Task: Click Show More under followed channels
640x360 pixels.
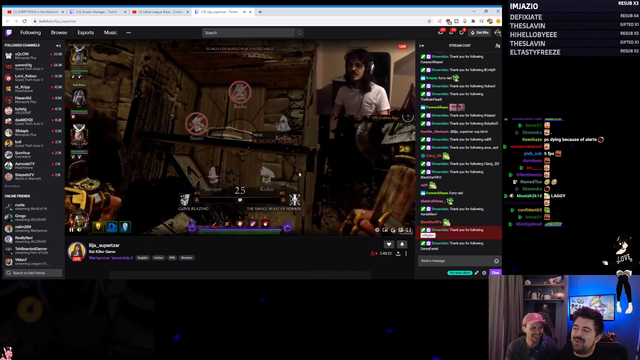Action: pyautogui.click(x=12, y=186)
